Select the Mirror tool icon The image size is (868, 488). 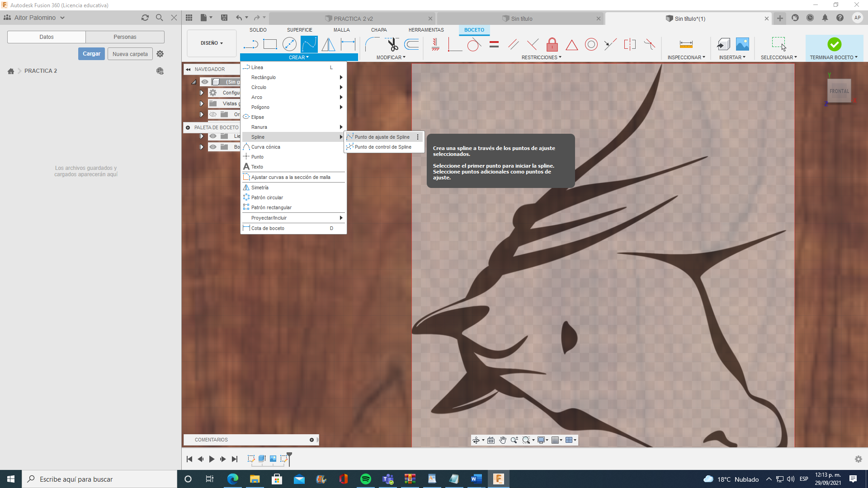(x=329, y=44)
